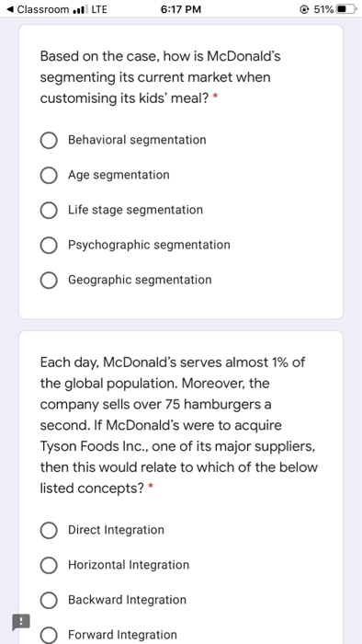Tap the cellular signal bars icon
362x644 pixels.
tap(81, 9)
